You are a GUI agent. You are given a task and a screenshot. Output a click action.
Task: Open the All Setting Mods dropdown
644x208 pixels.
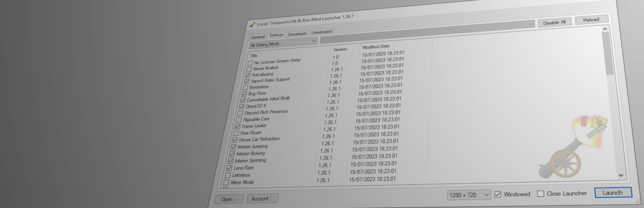(283, 43)
